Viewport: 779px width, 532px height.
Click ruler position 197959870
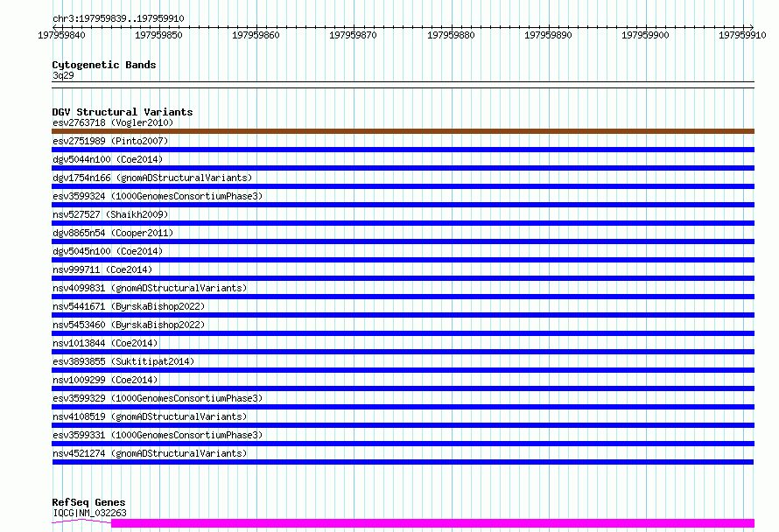pyautogui.click(x=354, y=35)
